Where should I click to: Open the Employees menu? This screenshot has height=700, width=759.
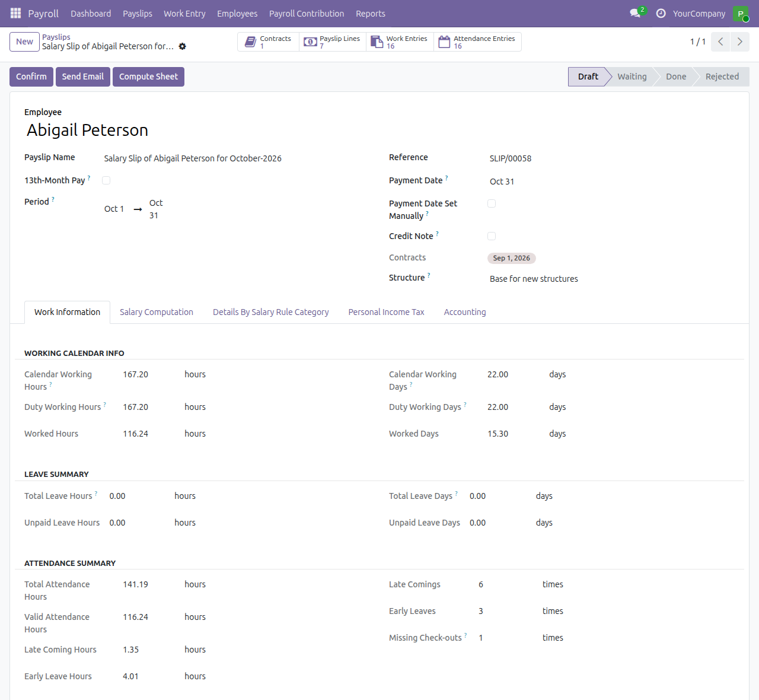[237, 13]
